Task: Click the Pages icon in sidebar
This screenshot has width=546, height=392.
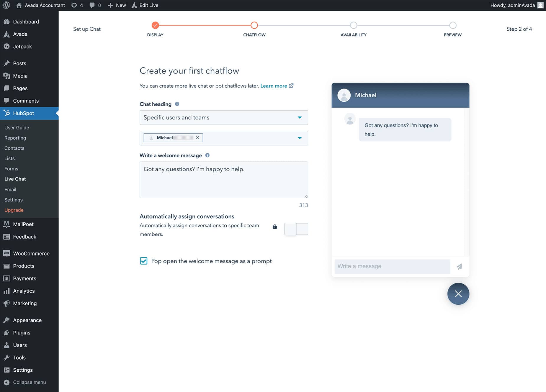Action: pos(6,88)
